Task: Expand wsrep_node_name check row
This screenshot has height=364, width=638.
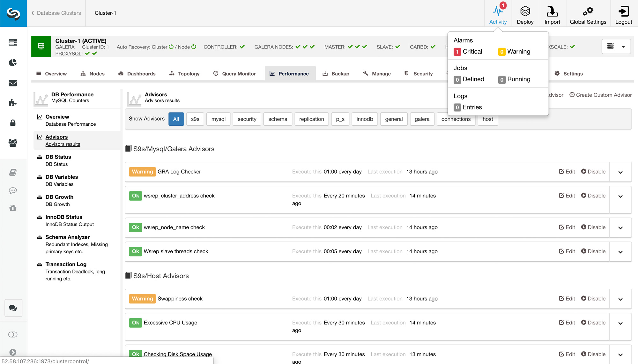Action: tap(620, 228)
